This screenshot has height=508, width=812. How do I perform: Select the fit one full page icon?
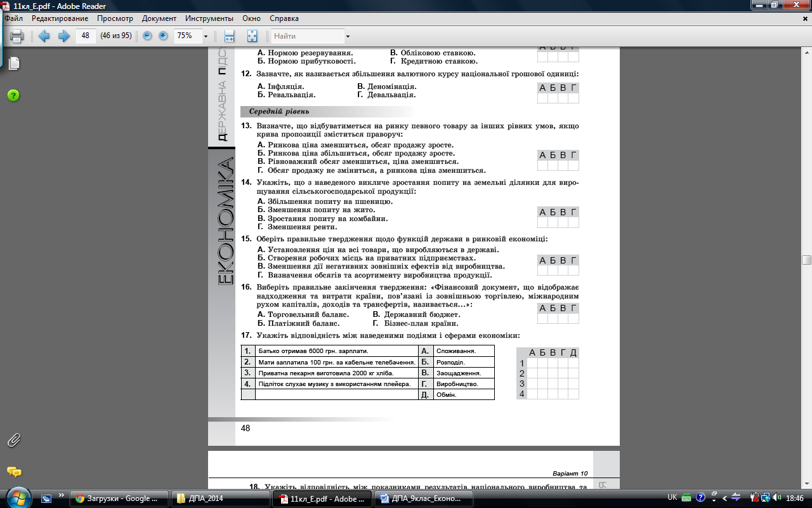click(x=252, y=36)
